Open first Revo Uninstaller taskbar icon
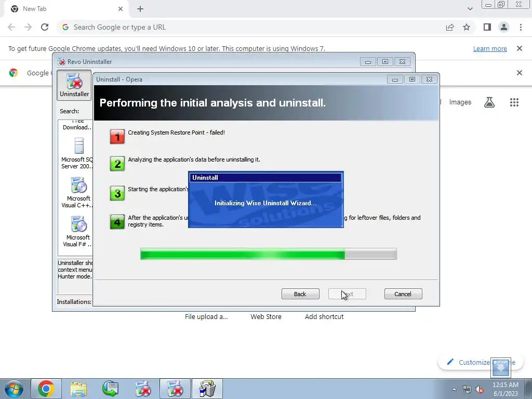 coord(143,389)
